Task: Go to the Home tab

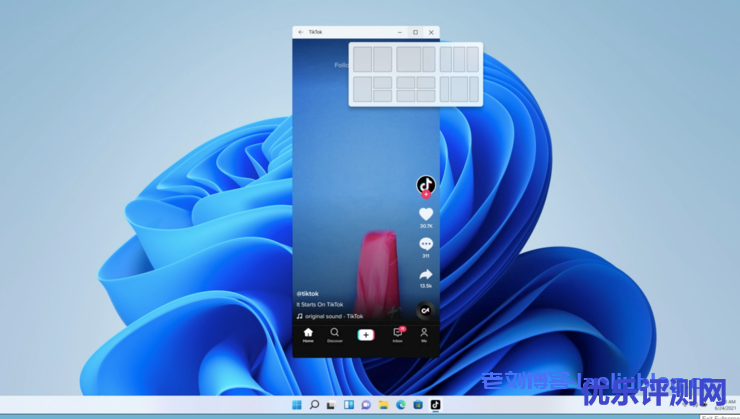Action: [x=308, y=334]
